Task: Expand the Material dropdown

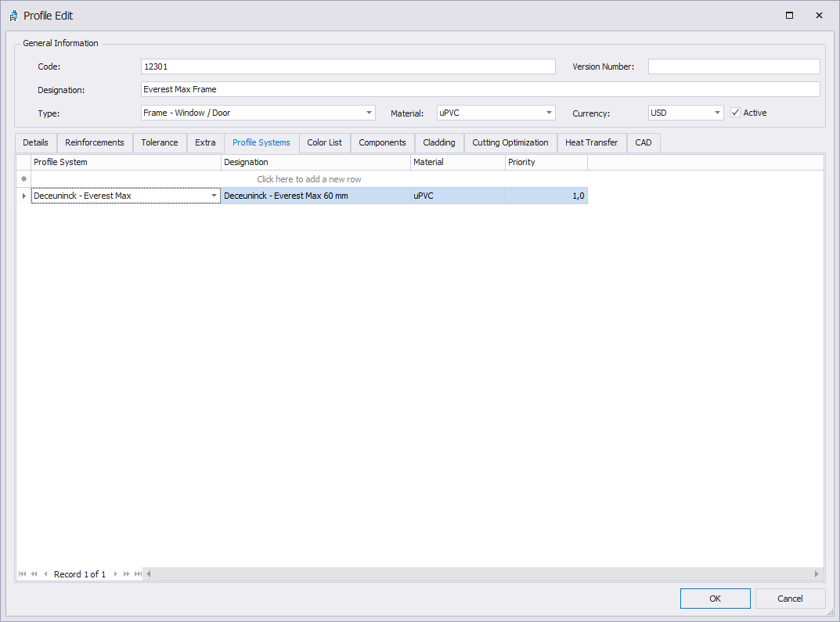Action: pyautogui.click(x=550, y=113)
